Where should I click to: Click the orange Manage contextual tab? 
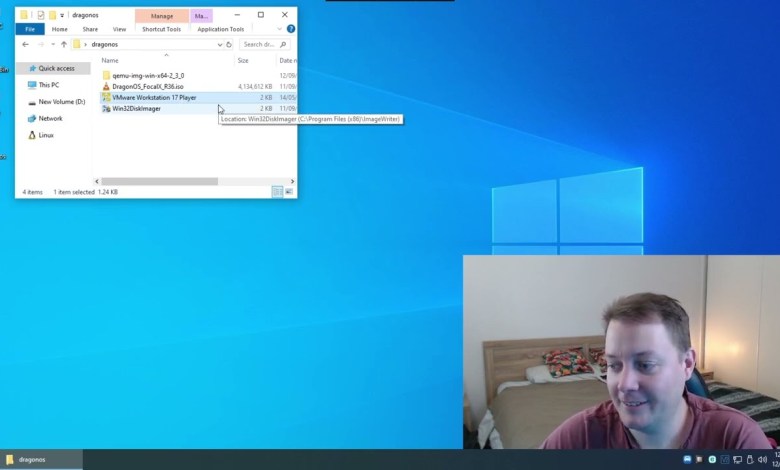162,16
